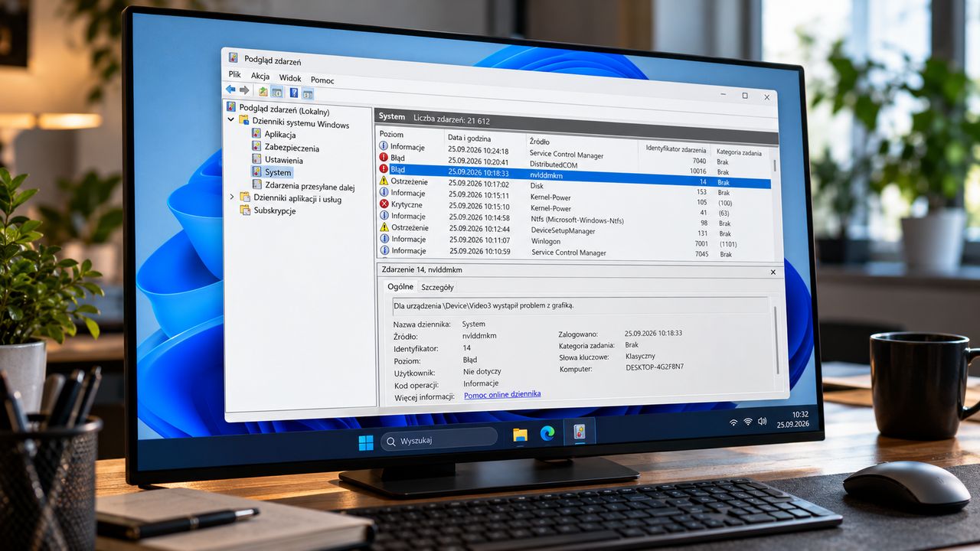Launch File Explorer from the taskbar
This screenshot has width=980, height=551.
point(520,435)
